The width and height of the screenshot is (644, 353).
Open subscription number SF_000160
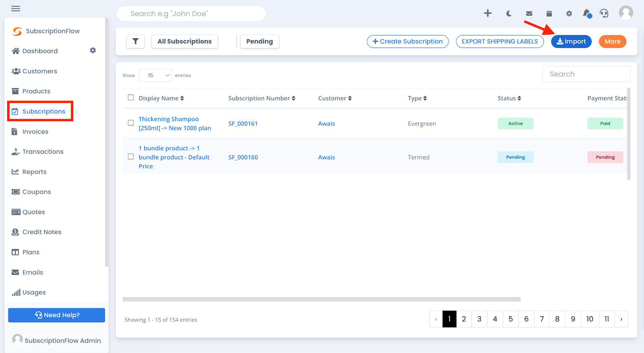tap(243, 157)
